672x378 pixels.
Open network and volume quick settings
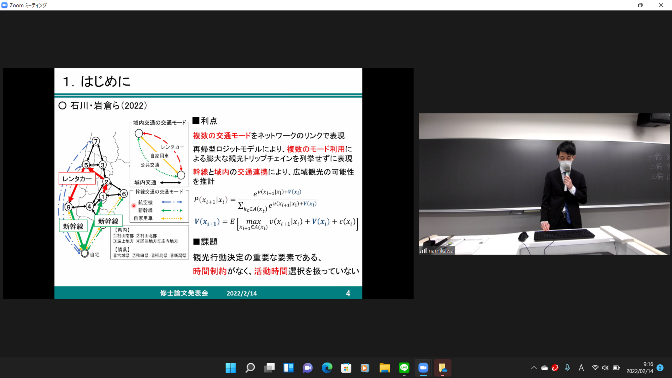pos(605,368)
